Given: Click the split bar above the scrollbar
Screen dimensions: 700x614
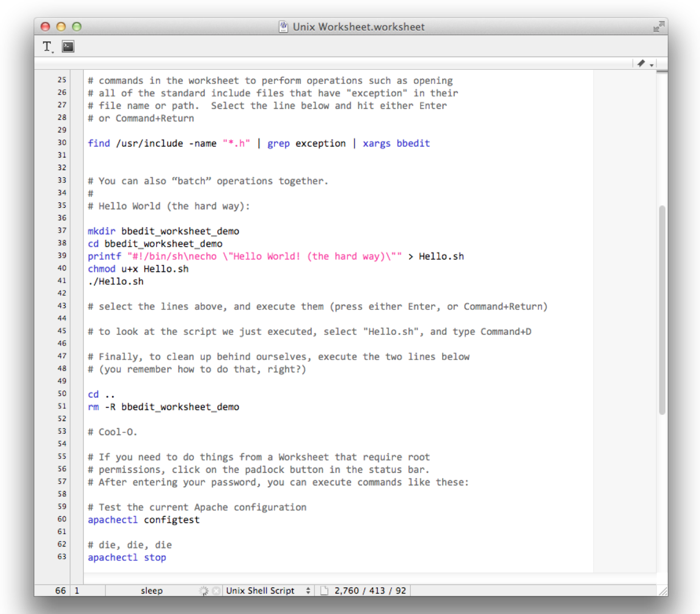Looking at the screenshot, I should [x=662, y=71].
